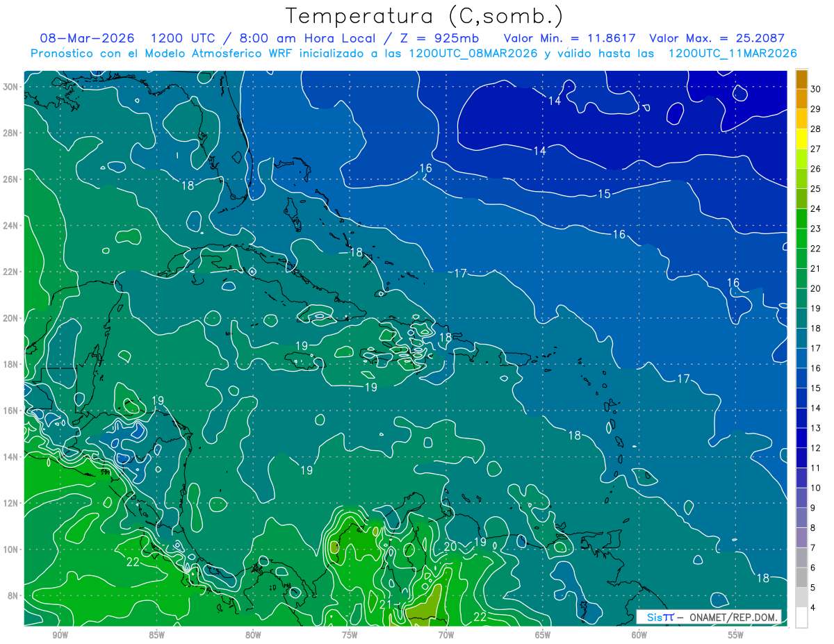Click the 'Valor Min. = 11.8617' readout
834x644 pixels.
point(569,39)
